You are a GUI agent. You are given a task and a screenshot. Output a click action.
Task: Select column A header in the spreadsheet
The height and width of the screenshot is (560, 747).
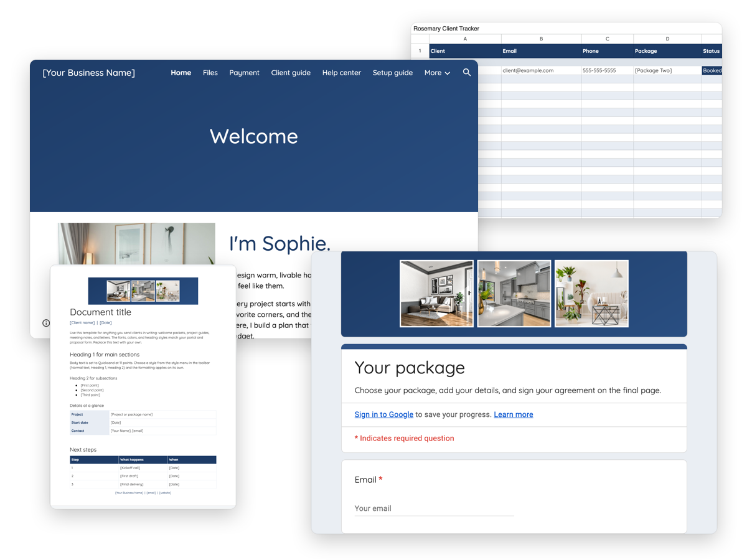pos(465,39)
